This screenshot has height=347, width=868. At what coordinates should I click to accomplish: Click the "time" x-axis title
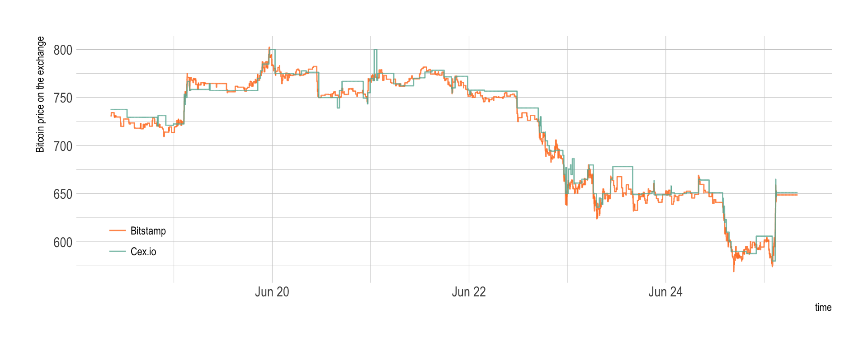tap(823, 307)
